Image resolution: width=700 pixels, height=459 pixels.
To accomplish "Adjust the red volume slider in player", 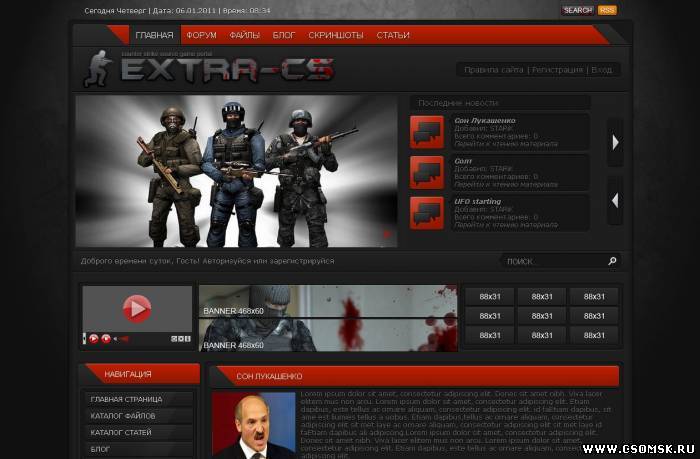I will click(x=124, y=339).
